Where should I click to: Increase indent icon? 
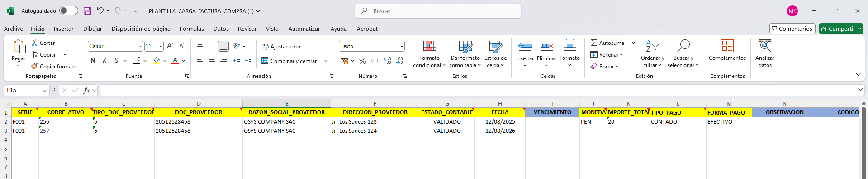pyautogui.click(x=248, y=60)
